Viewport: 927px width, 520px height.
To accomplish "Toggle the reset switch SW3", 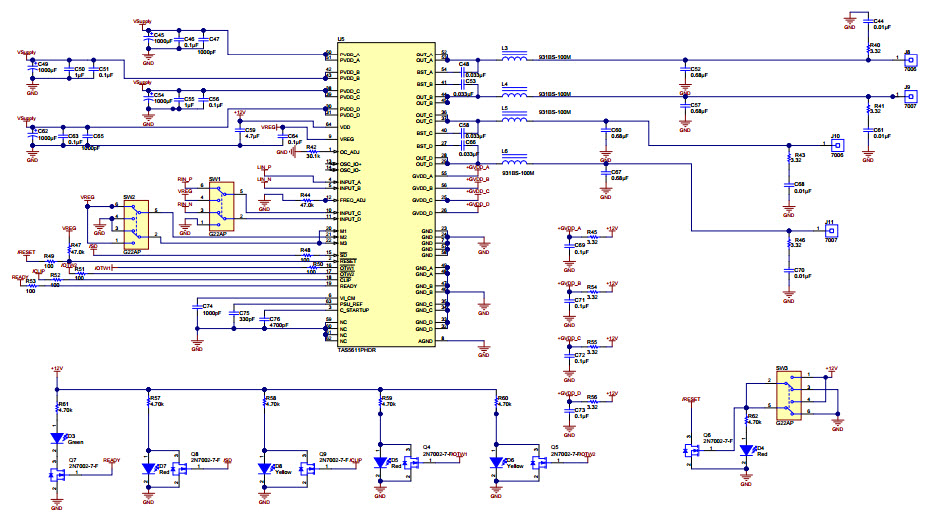I will (788, 394).
